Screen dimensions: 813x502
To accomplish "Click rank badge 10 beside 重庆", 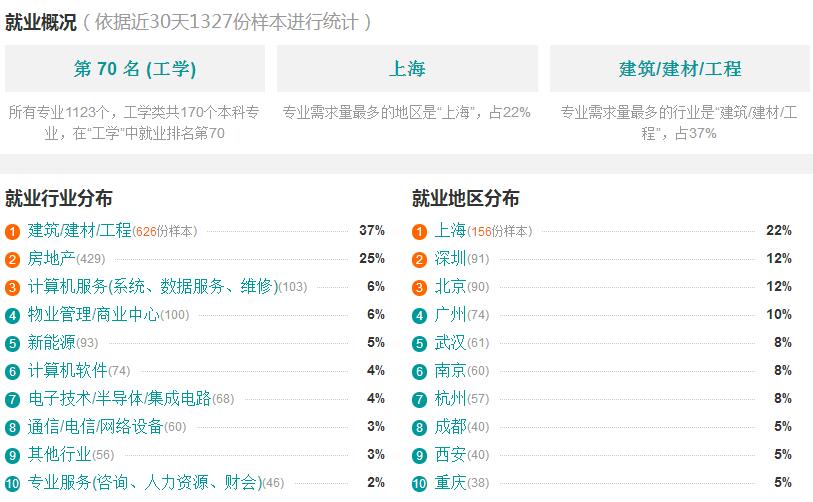I will [x=419, y=484].
